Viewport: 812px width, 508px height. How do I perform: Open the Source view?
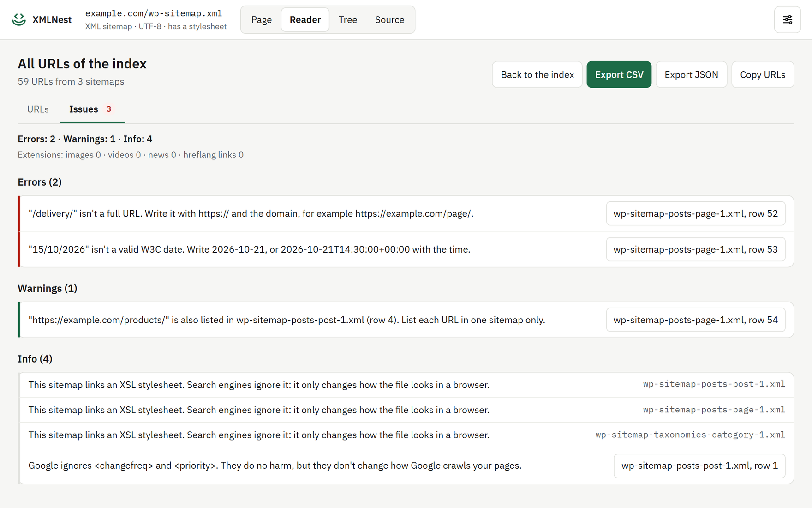389,19
